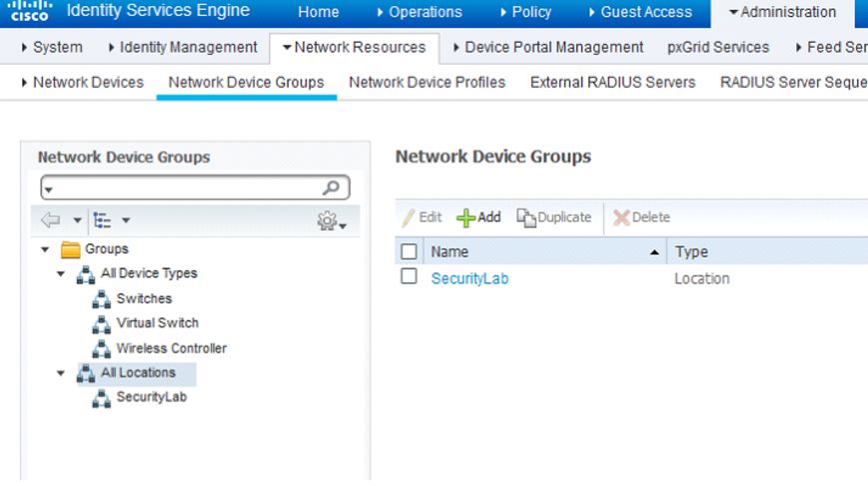
Task: Click the group search input field
Action: 195,188
